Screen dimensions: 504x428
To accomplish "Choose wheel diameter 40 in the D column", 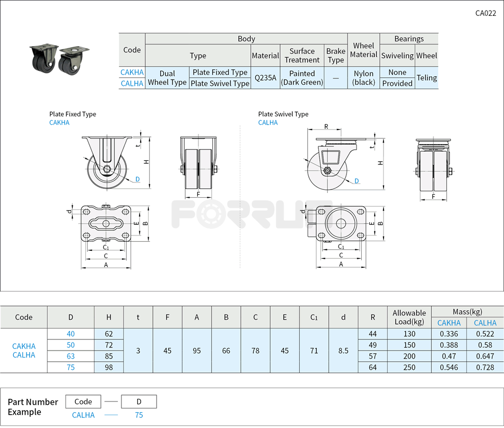I will point(71,334).
